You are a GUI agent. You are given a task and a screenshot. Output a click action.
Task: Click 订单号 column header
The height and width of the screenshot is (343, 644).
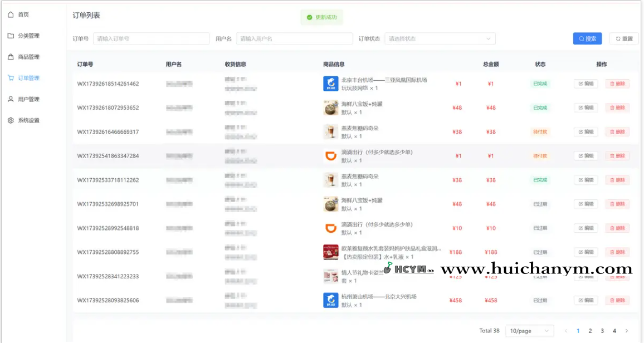85,65
